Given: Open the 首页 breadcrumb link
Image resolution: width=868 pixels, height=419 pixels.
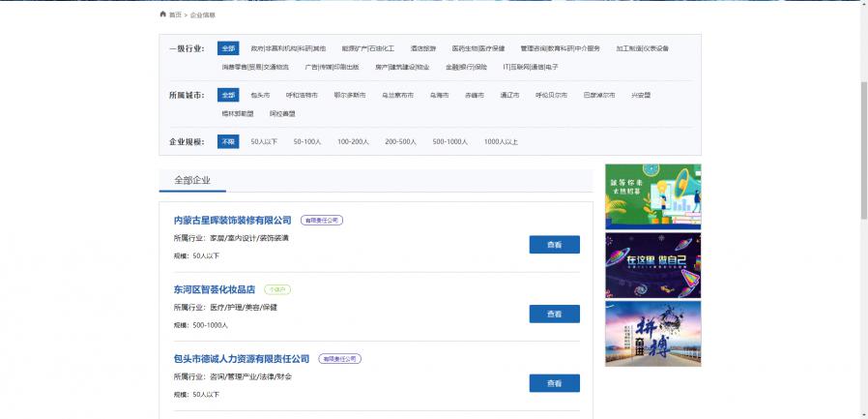Looking at the screenshot, I should 175,15.
